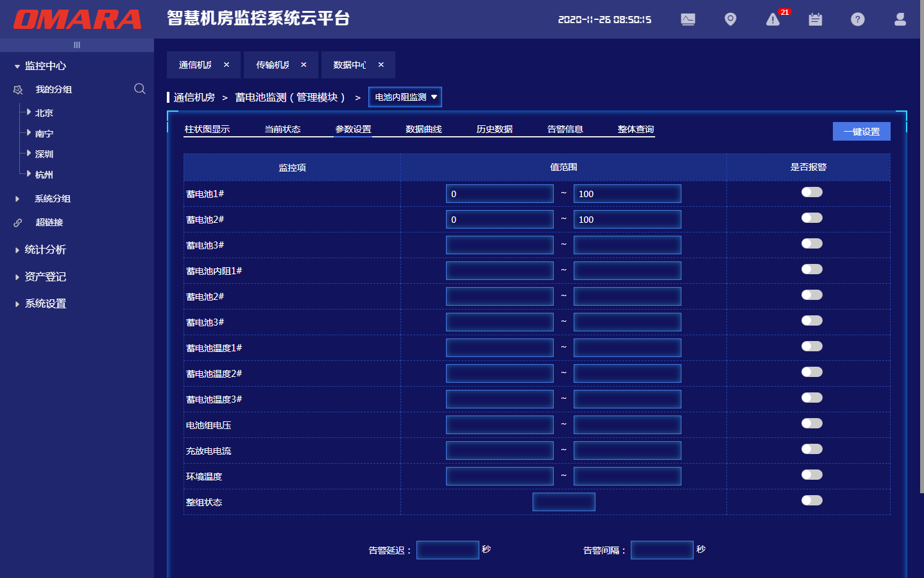Open the event log calendar icon
Image resolution: width=924 pixels, height=578 pixels.
pyautogui.click(x=815, y=20)
